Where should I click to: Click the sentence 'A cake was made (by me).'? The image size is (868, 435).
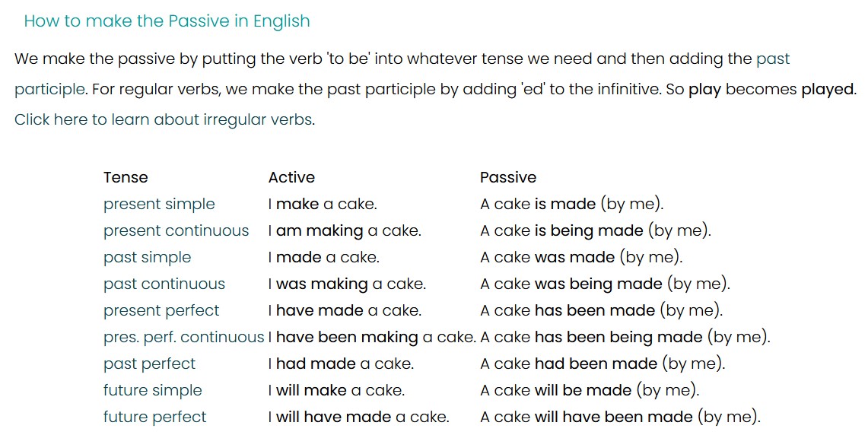click(581, 257)
